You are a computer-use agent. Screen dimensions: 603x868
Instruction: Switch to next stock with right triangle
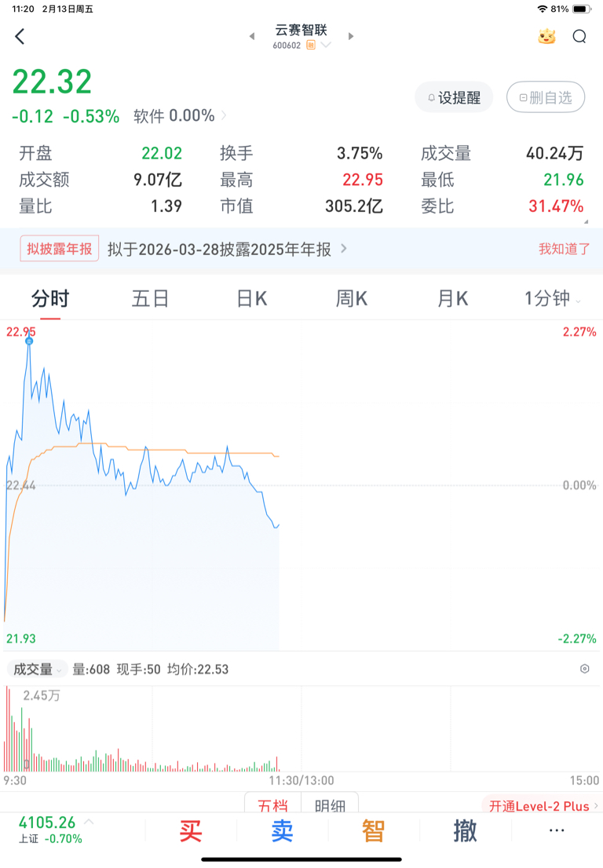click(350, 36)
